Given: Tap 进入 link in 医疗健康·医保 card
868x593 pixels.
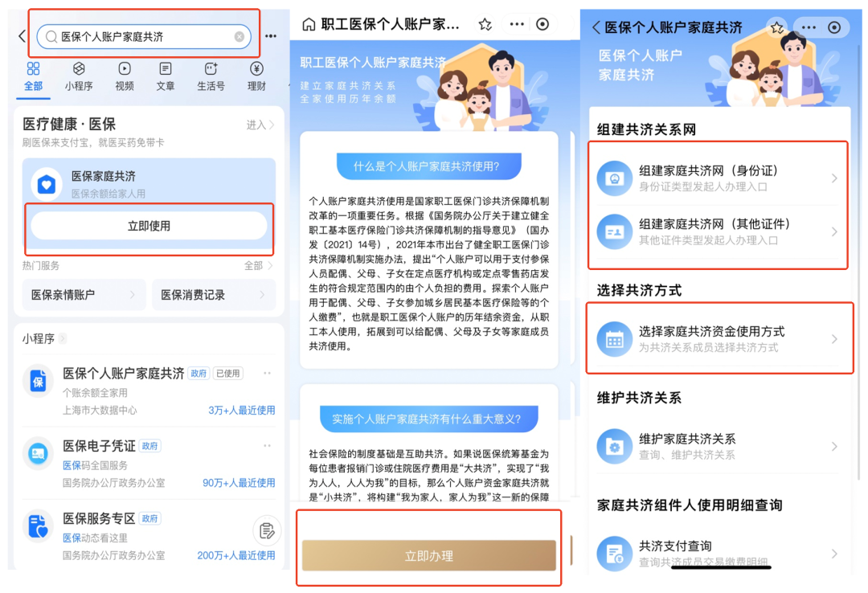Looking at the screenshot, I should pyautogui.click(x=260, y=125).
